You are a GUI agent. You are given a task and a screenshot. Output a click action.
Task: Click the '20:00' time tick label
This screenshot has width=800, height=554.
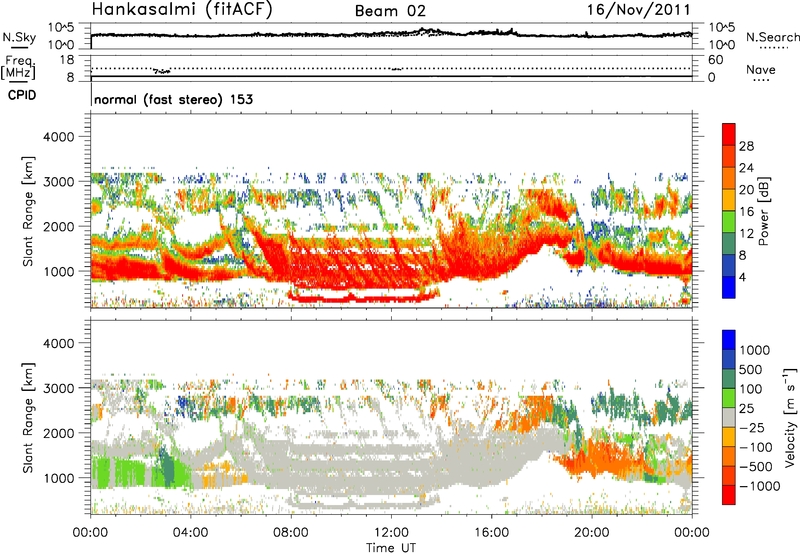(x=592, y=533)
